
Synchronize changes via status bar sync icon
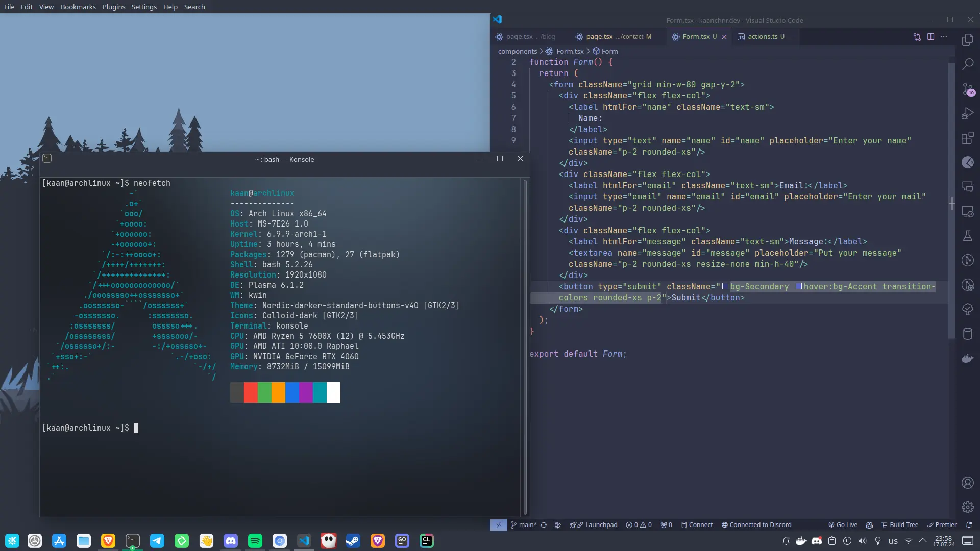click(x=544, y=525)
